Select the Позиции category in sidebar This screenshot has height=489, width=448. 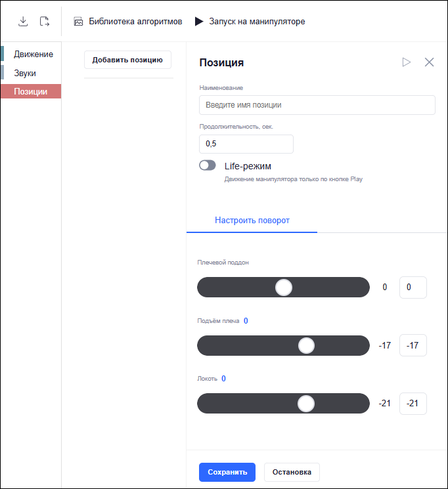click(32, 91)
